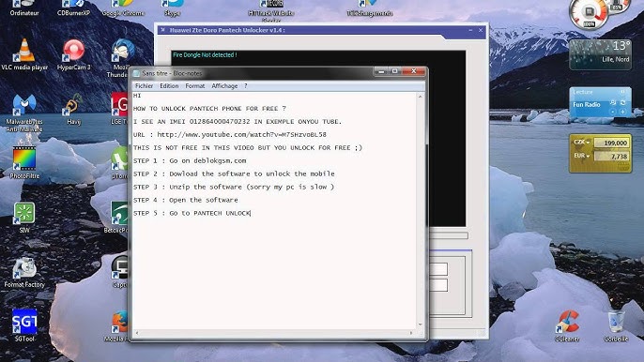Open the SIW desktop icon
The height and width of the screenshot is (362, 644).
point(24,218)
